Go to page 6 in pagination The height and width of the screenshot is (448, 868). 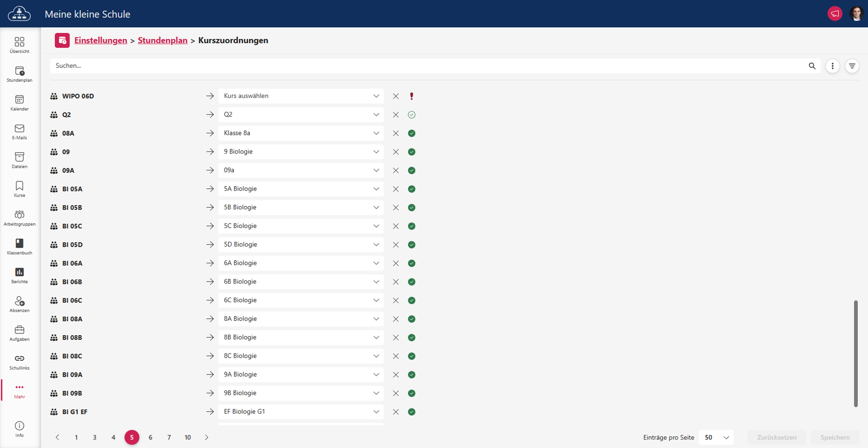pyautogui.click(x=151, y=437)
